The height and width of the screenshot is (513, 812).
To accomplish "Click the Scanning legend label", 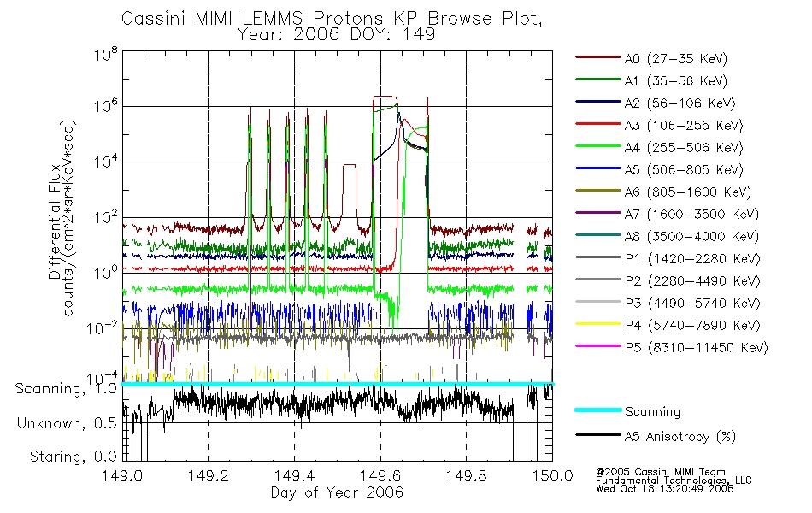I will click(652, 412).
